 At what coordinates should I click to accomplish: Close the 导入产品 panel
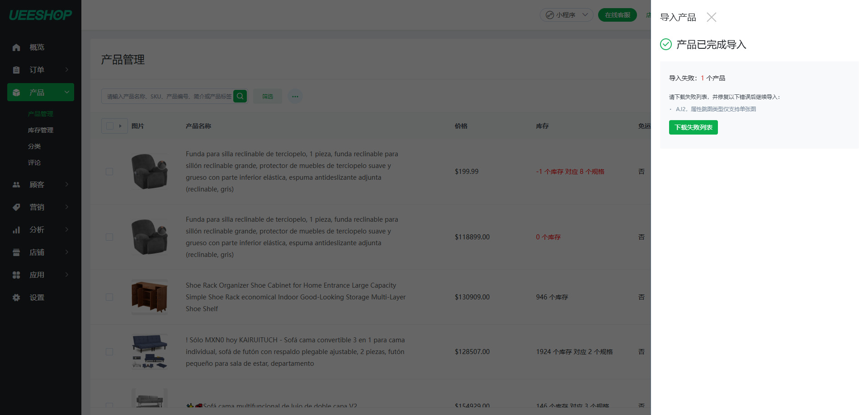[711, 17]
